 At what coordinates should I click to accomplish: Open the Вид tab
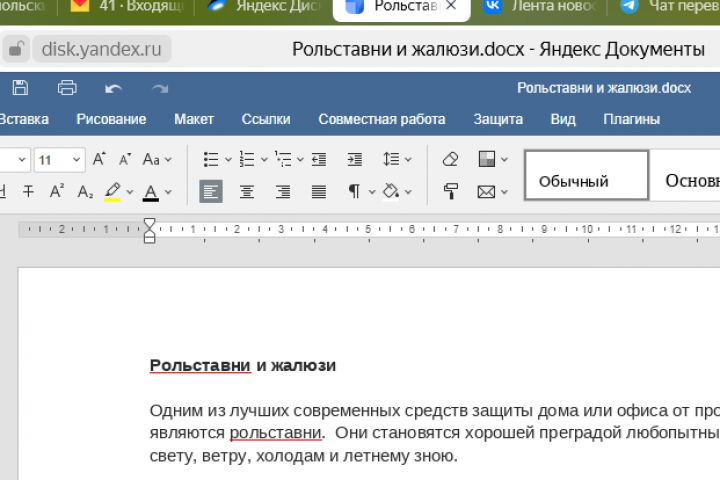(562, 119)
